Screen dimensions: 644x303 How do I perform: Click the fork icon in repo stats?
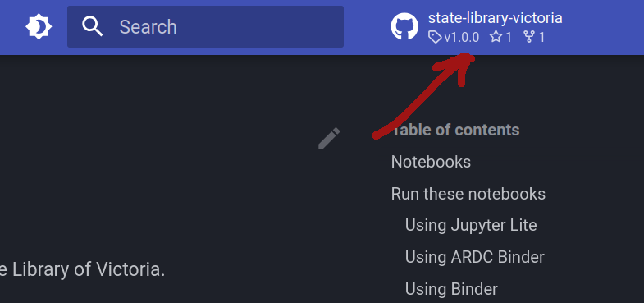(529, 38)
